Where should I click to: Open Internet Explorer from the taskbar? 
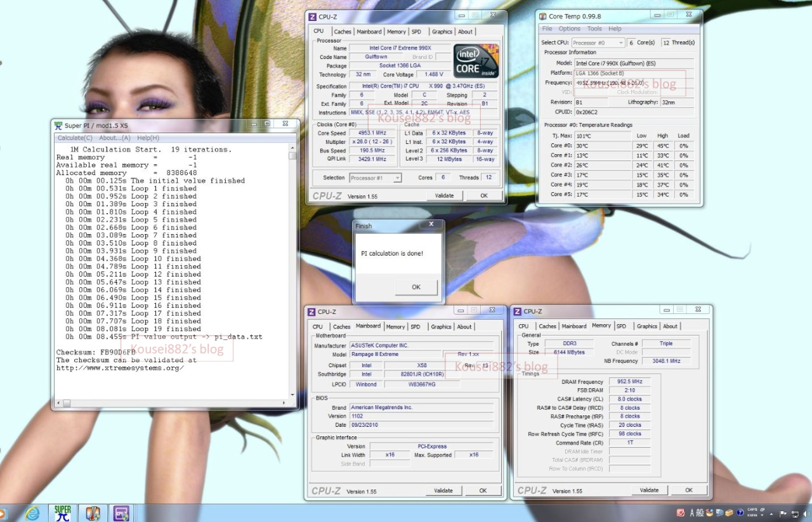[32, 512]
